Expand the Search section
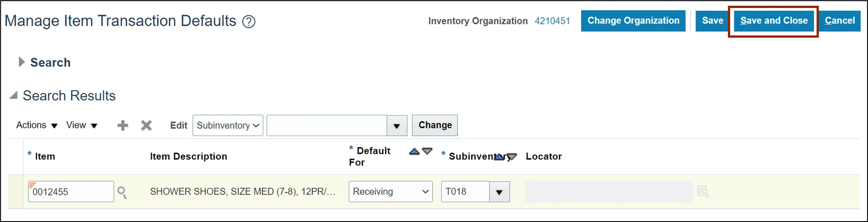This screenshot has height=222, width=868. pyautogui.click(x=21, y=62)
